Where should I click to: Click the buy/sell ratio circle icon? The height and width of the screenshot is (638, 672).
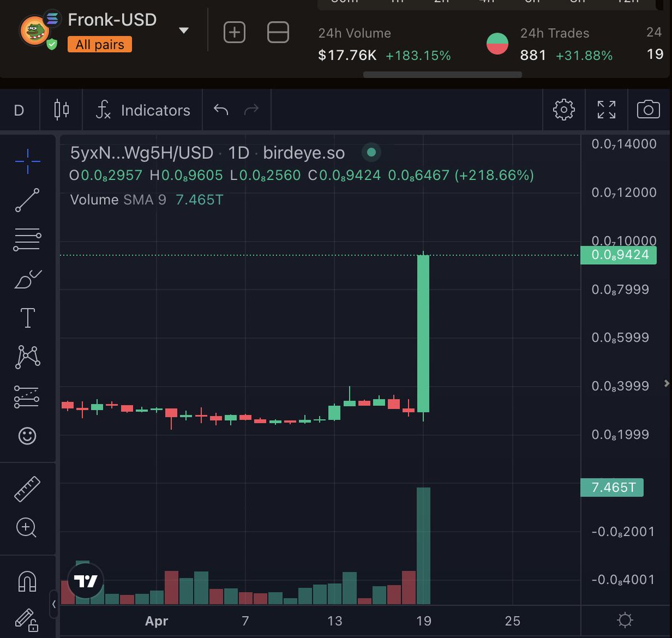pyautogui.click(x=497, y=44)
